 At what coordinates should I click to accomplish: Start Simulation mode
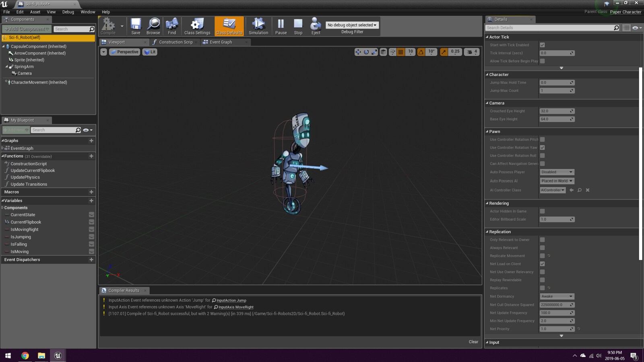[258, 25]
